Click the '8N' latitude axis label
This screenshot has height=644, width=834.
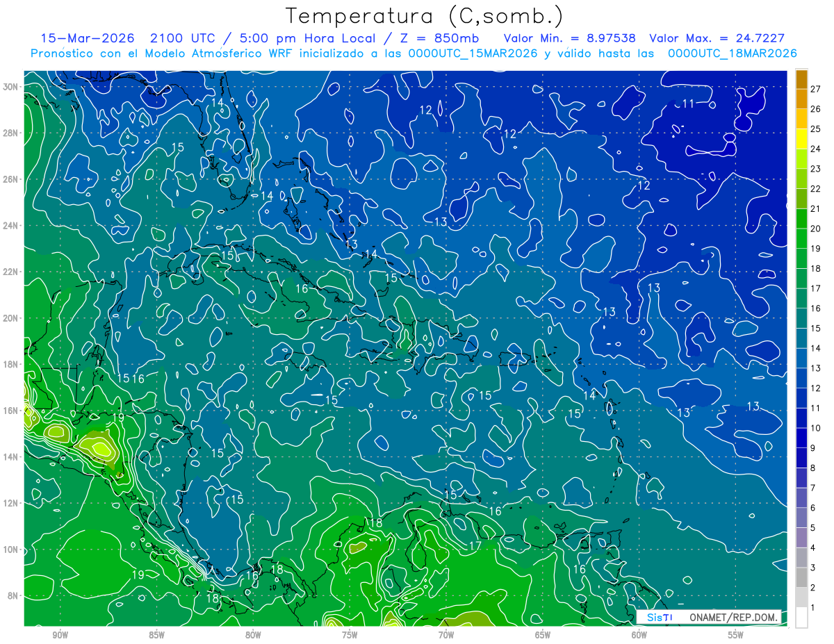13,595
